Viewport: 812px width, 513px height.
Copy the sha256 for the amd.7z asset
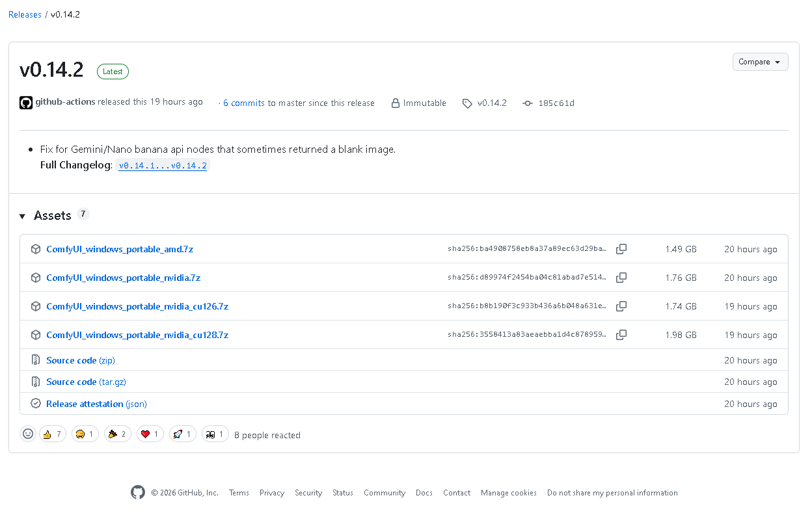coord(621,249)
